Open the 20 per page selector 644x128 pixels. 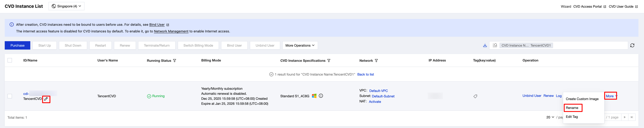tap(550, 117)
